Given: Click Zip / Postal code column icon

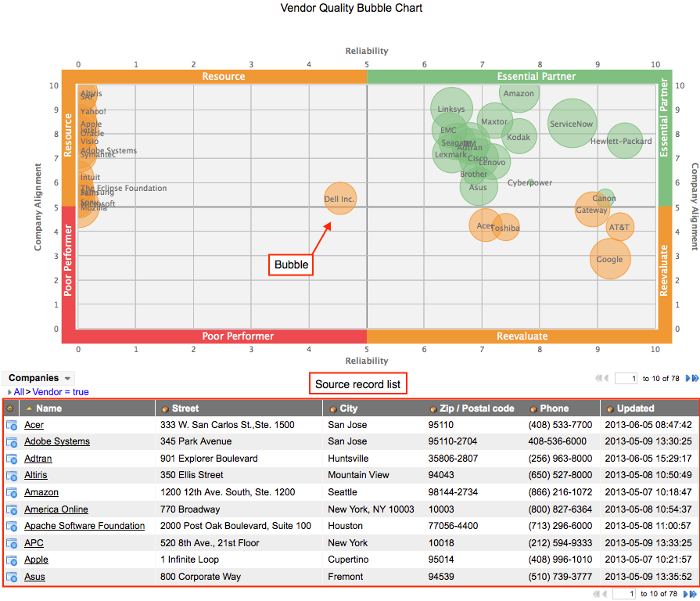Looking at the screenshot, I should point(433,409).
